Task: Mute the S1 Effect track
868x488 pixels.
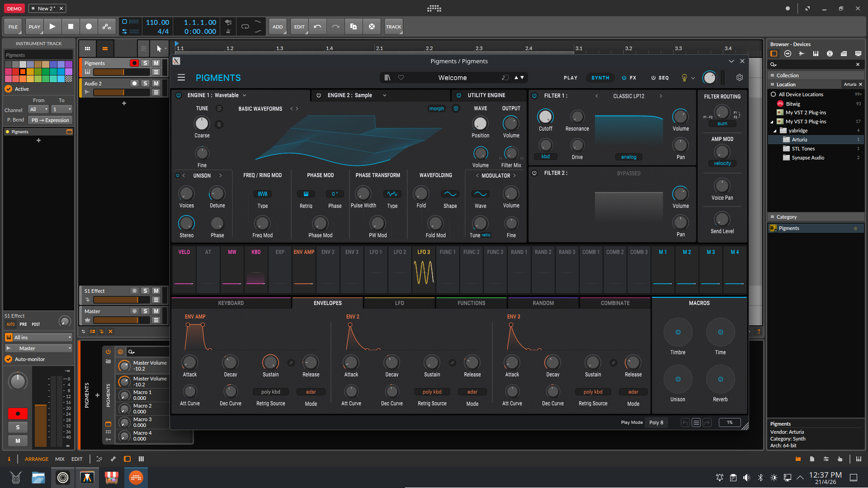Action: 156,291
